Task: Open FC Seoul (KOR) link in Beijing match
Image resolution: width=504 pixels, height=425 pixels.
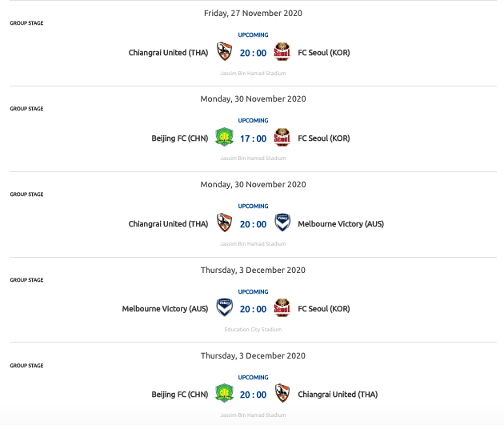Action: [x=324, y=138]
